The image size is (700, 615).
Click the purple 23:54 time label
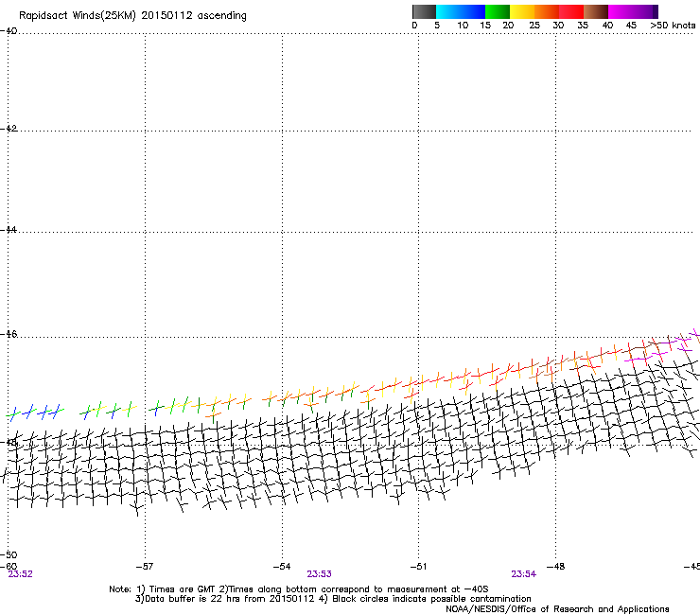point(524,574)
